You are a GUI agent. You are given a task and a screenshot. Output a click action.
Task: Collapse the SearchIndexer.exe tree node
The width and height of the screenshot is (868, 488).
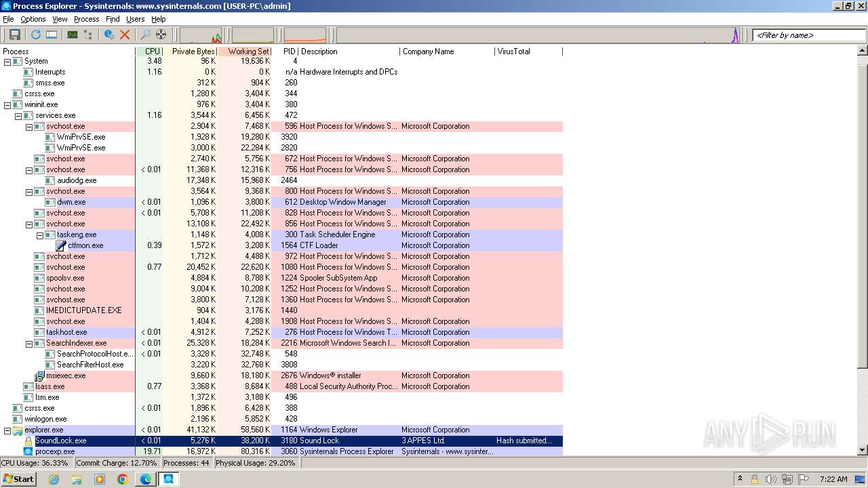tap(29, 343)
